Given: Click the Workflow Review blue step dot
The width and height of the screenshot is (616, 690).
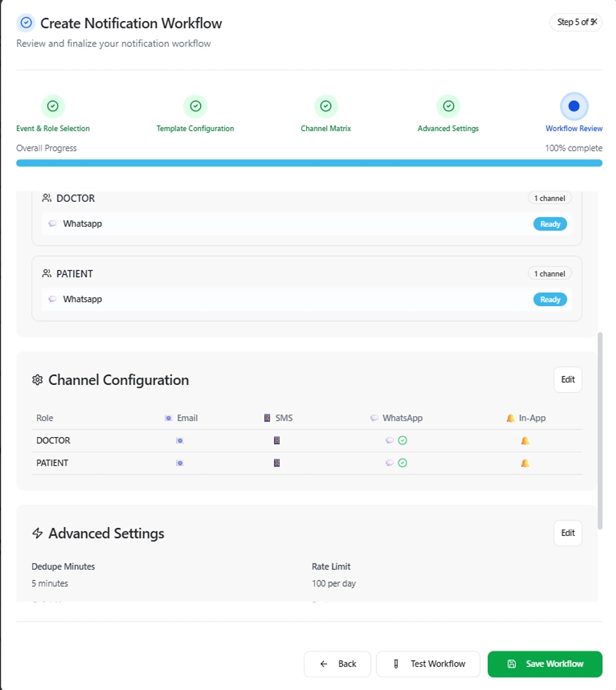Looking at the screenshot, I should (x=574, y=106).
